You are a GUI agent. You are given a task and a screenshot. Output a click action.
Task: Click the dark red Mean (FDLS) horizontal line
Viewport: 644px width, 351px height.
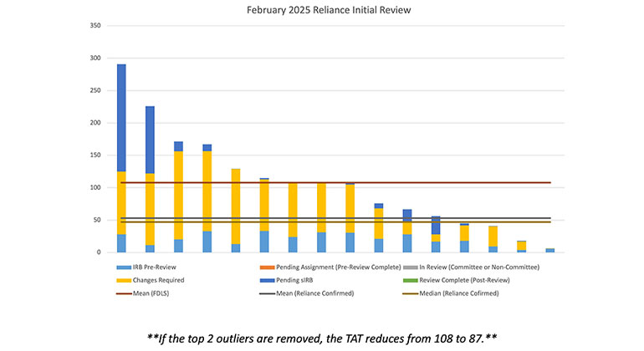click(335, 182)
